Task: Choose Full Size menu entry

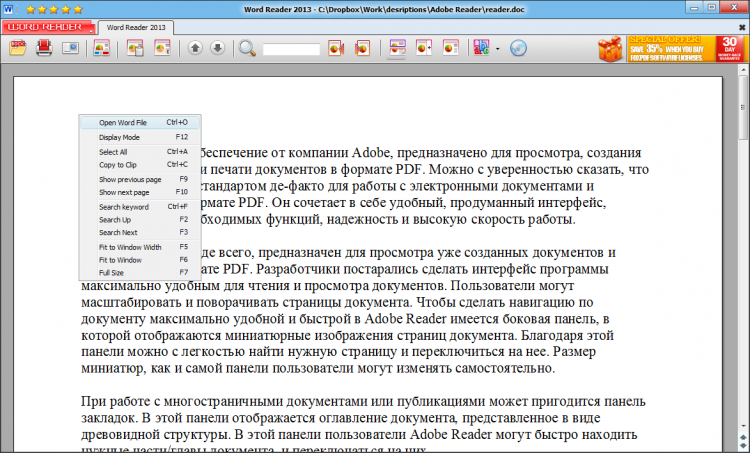Action: (140, 273)
